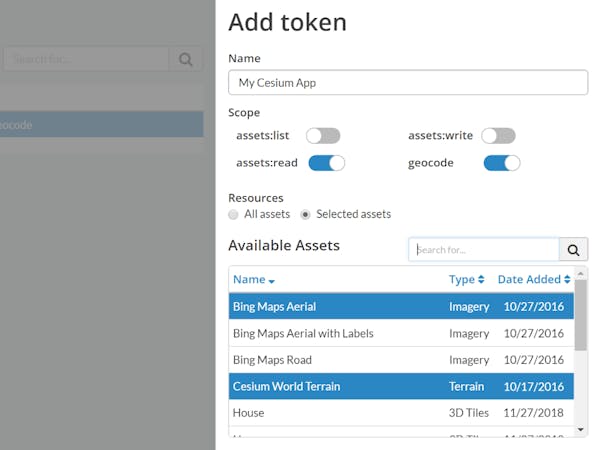Click the scroll up arrow of asset list
Screen dimensions: 600x450
(580, 274)
